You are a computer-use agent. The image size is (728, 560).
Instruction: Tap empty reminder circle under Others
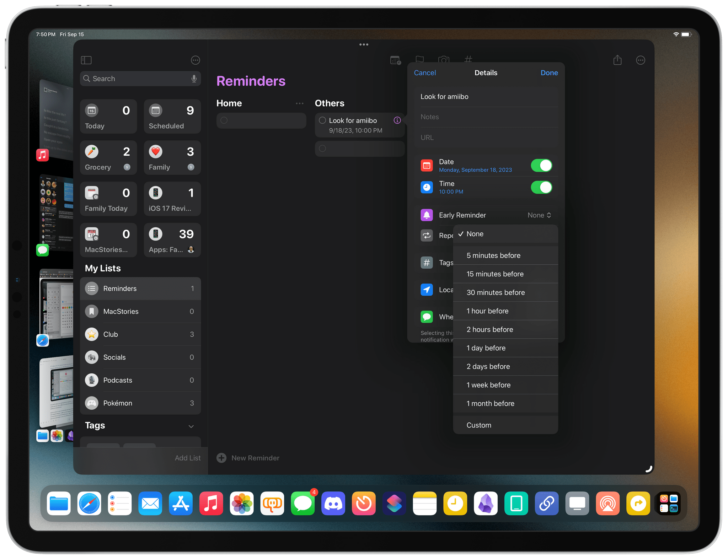[x=322, y=149]
